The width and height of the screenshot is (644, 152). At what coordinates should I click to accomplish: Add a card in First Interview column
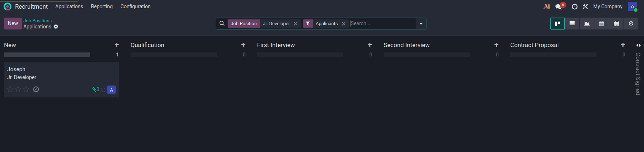(370, 45)
